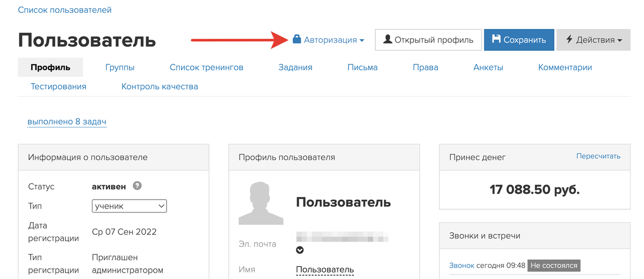Open the Письма tab

(362, 67)
